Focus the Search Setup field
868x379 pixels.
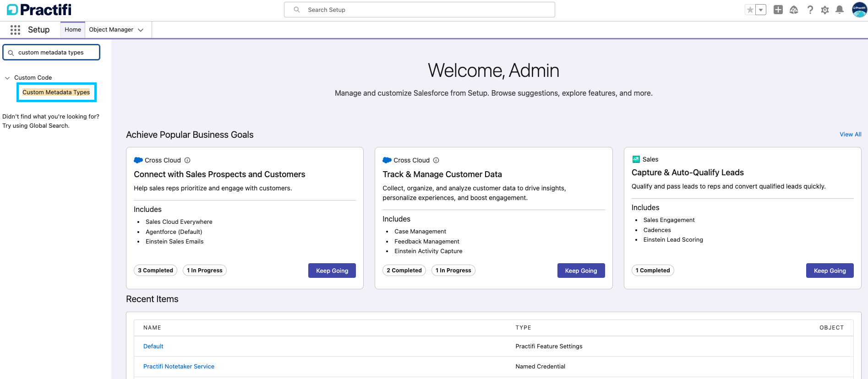(420, 10)
